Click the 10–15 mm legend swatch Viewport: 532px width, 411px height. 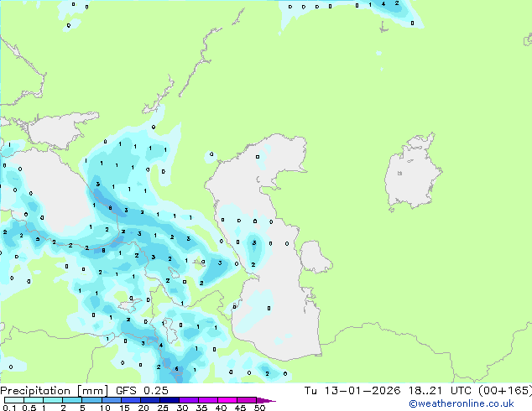tap(111, 400)
